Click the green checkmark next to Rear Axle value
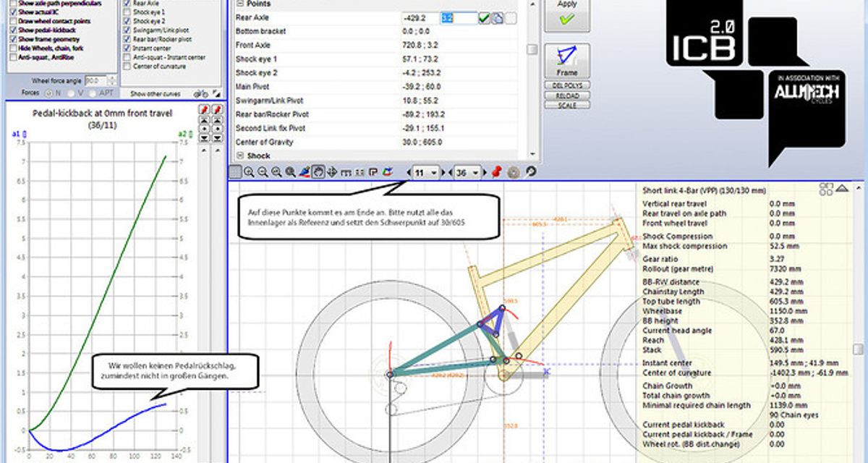Viewport: 868px width, 463px height. [x=484, y=18]
